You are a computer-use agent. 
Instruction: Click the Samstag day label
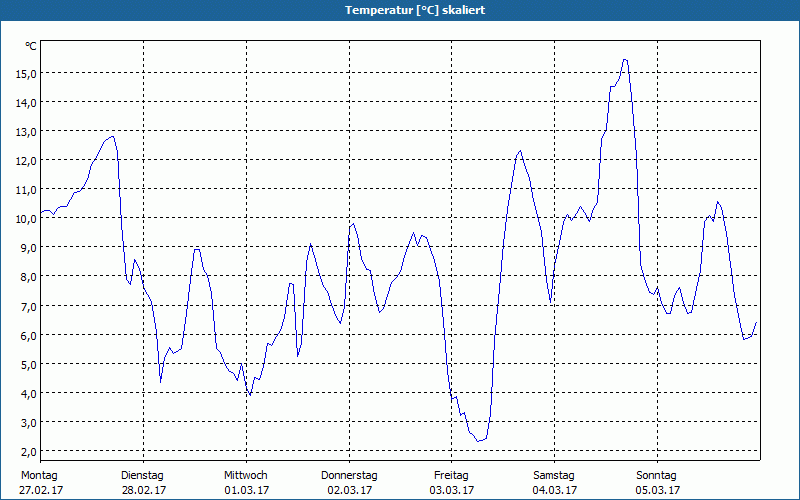coord(554,475)
